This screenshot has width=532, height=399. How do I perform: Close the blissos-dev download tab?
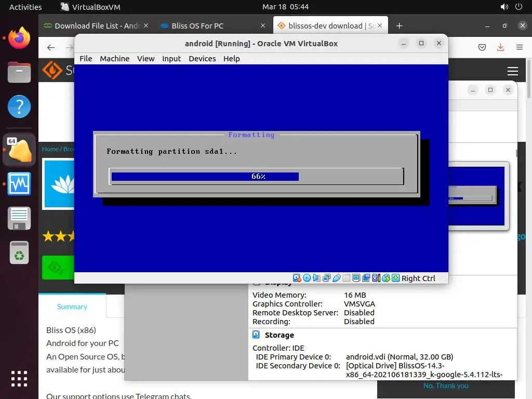click(380, 26)
